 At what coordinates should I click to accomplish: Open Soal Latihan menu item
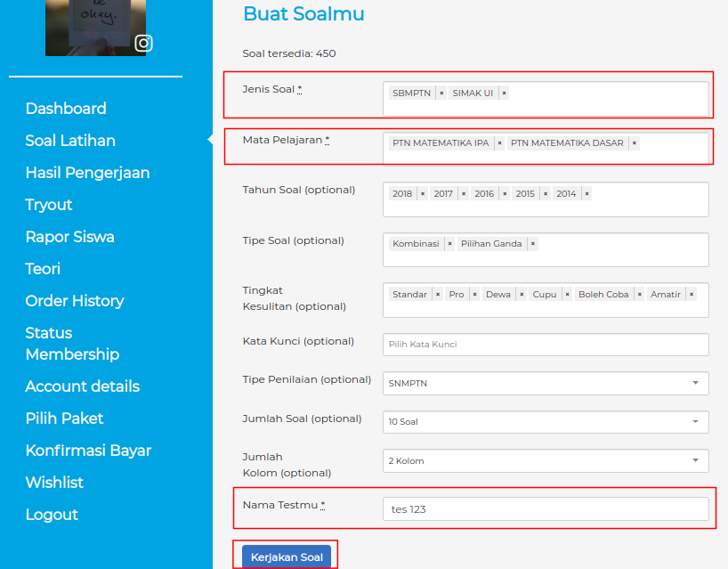coord(70,141)
